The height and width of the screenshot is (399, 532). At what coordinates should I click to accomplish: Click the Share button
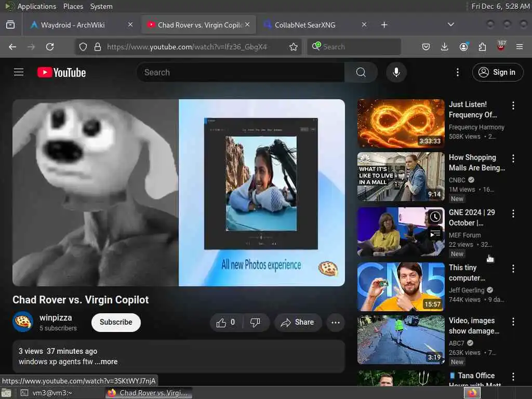click(298, 322)
